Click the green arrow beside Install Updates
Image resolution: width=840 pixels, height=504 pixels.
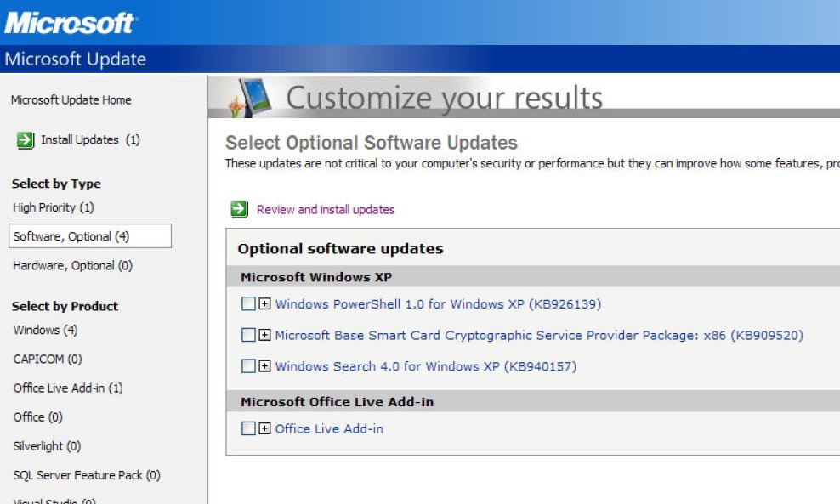point(26,140)
